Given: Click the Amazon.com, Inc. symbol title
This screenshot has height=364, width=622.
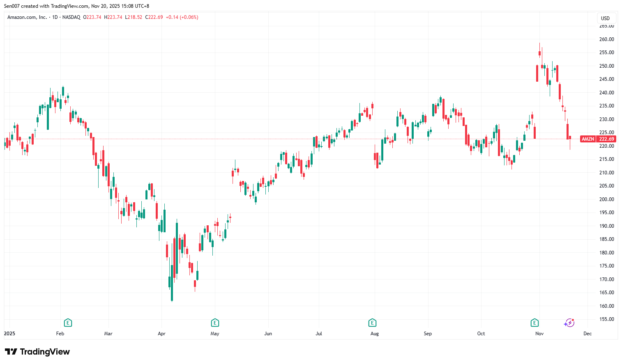Looking at the screenshot, I should 27,17.
